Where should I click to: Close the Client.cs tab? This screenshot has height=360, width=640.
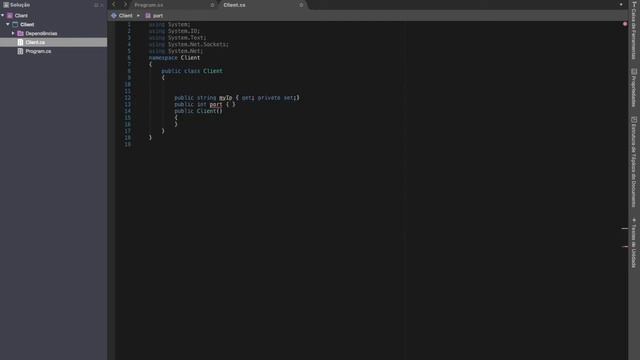(301, 5)
